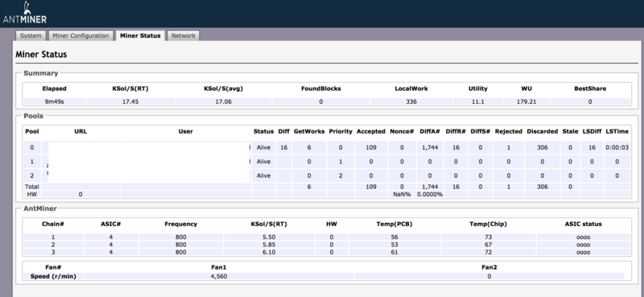Click chain 2 PCB temp 53

point(394,245)
